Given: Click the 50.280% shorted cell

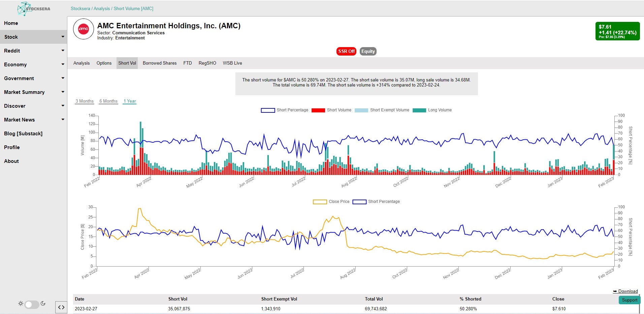Looking at the screenshot, I should click(x=468, y=309).
